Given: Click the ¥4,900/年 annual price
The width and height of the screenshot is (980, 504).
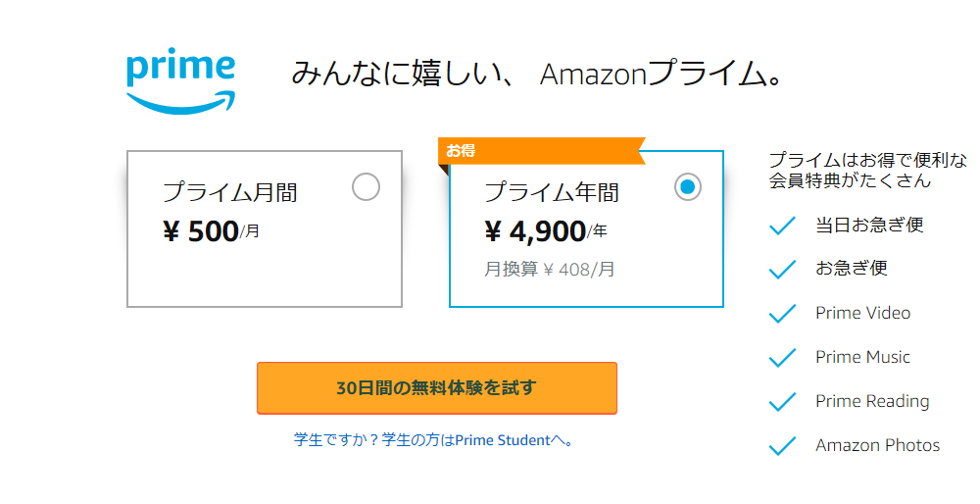Looking at the screenshot, I should coord(546,231).
